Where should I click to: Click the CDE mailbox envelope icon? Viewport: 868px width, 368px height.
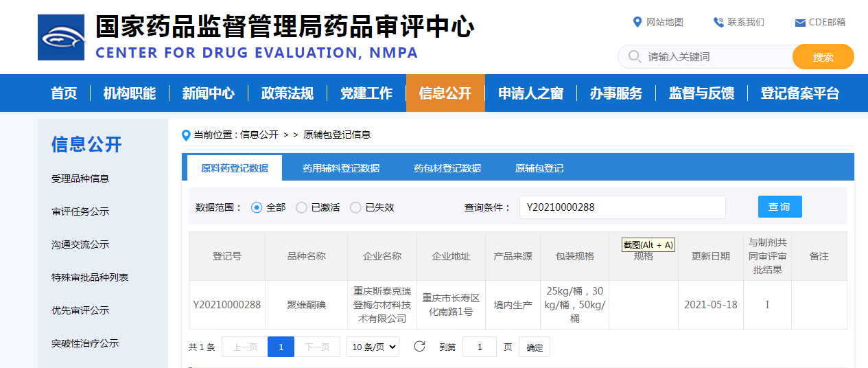pyautogui.click(x=799, y=23)
